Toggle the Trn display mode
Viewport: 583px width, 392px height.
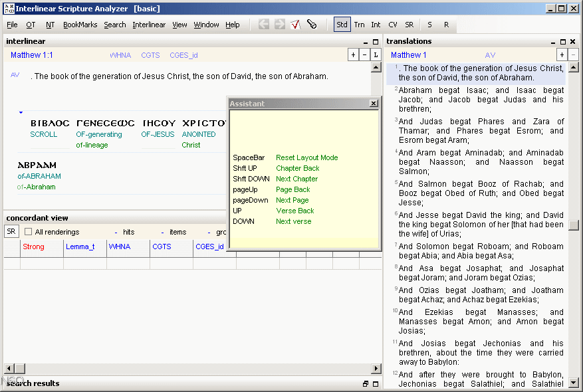click(359, 23)
